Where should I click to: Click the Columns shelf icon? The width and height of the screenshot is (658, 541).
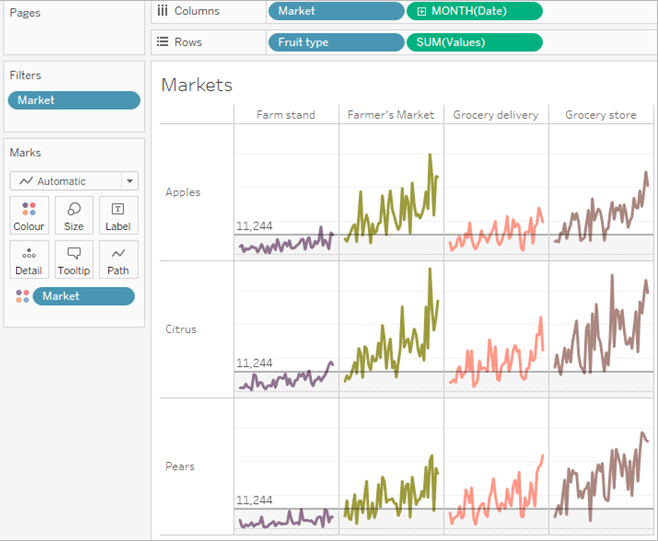coord(162,10)
